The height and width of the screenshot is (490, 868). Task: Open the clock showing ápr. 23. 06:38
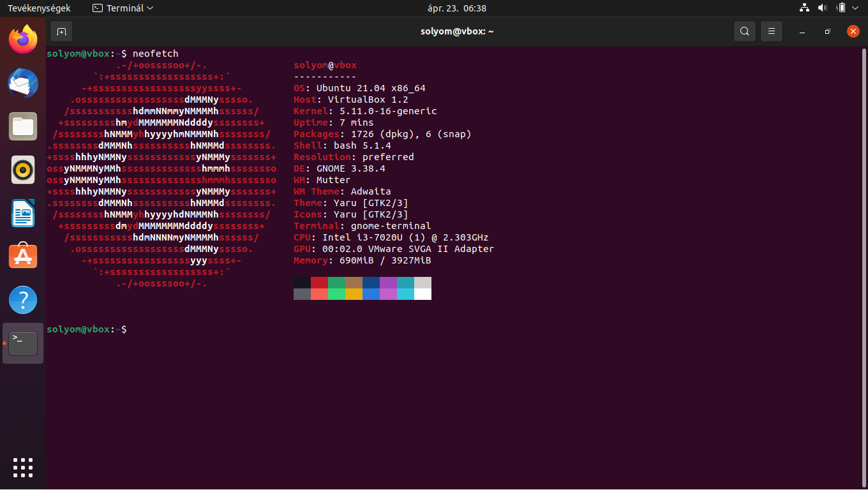457,8
